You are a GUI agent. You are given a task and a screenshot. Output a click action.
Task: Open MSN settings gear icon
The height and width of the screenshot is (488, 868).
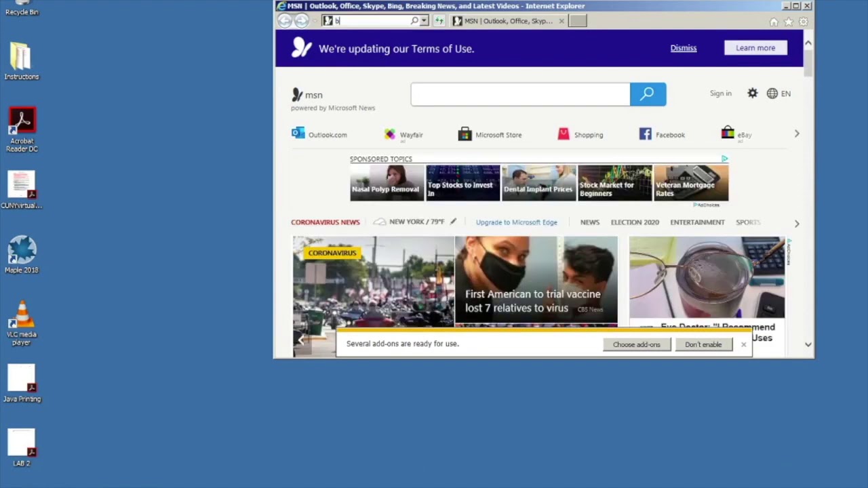[x=752, y=94]
